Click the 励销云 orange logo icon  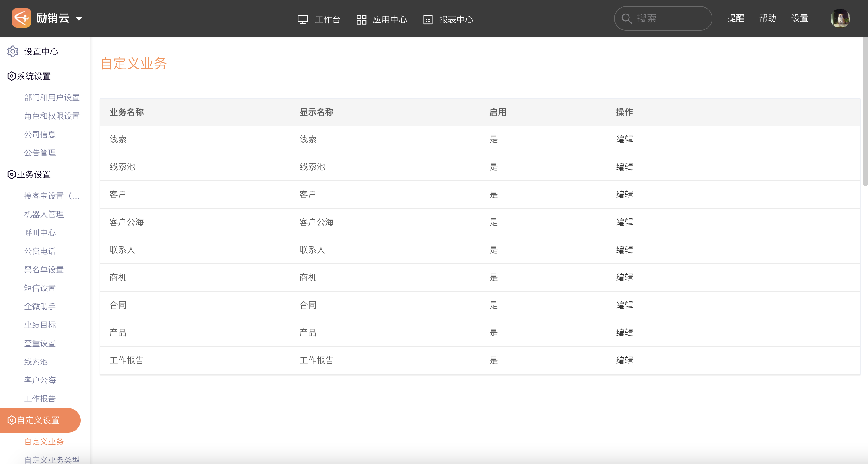pyautogui.click(x=21, y=18)
